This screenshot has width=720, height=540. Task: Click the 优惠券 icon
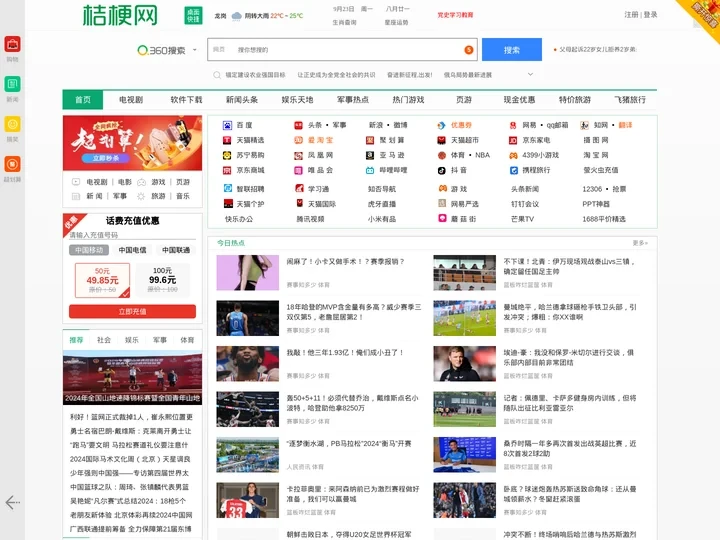(441, 125)
